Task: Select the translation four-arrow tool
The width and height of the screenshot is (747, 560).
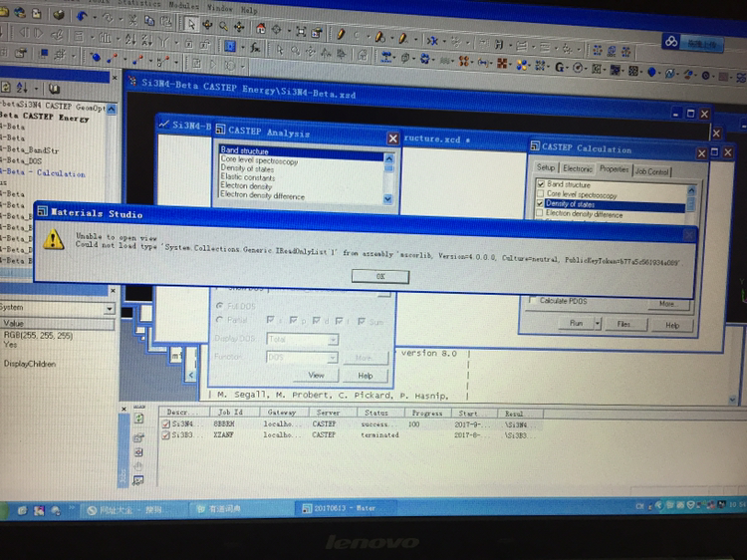Action: [239, 27]
